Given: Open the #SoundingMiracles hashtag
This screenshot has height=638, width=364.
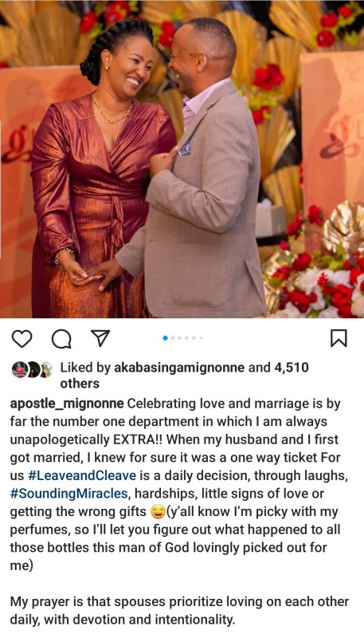Looking at the screenshot, I should pyautogui.click(x=69, y=493).
